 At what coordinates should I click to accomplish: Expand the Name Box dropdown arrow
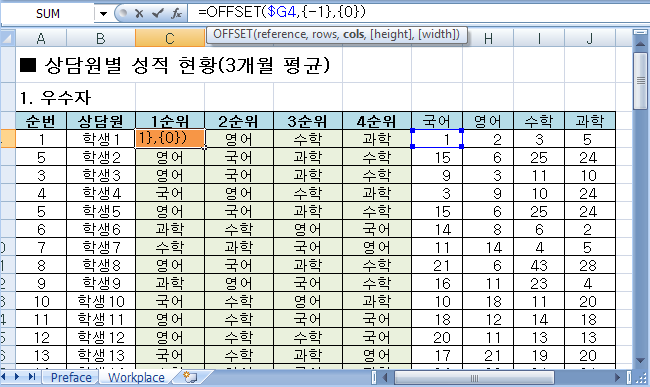pos(103,14)
